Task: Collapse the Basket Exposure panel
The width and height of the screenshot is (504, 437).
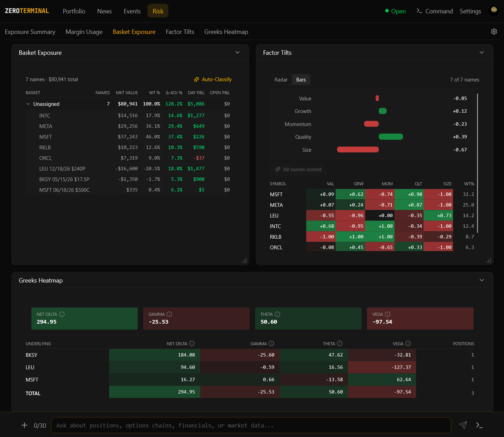Action: 237,53
